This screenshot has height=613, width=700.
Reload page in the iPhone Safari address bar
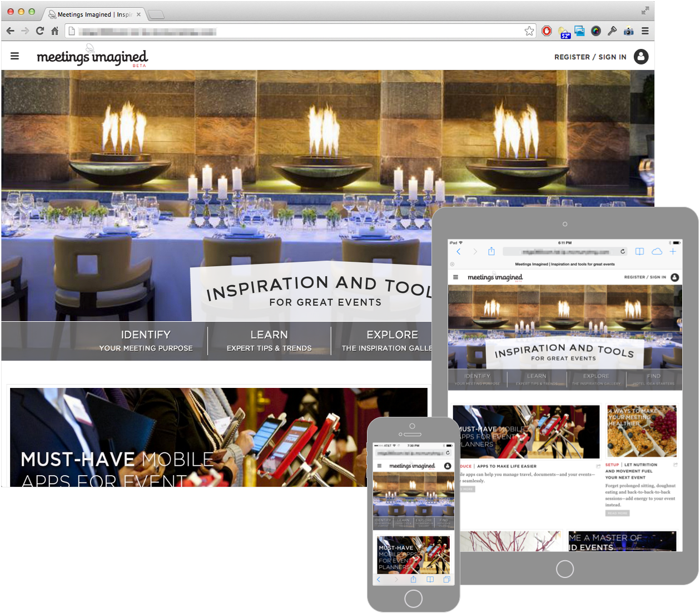point(448,453)
